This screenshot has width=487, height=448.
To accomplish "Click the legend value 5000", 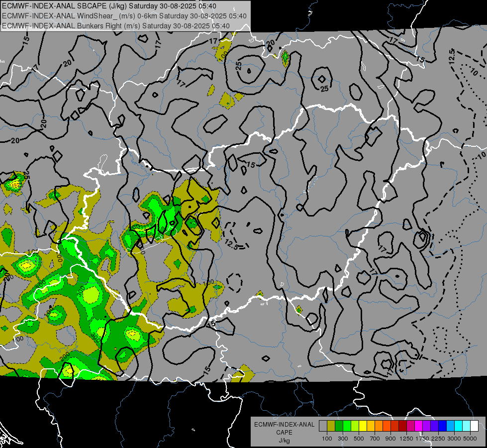I will (x=470, y=439).
